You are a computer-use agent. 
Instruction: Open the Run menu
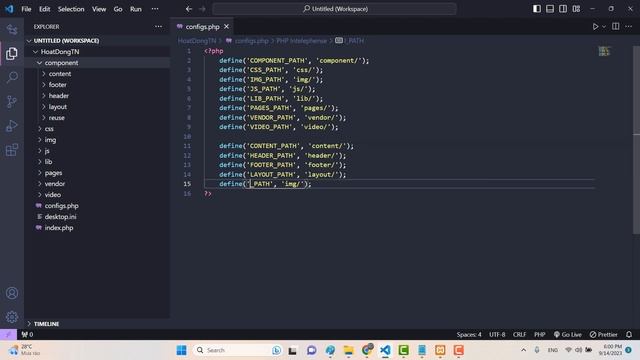coord(136,9)
